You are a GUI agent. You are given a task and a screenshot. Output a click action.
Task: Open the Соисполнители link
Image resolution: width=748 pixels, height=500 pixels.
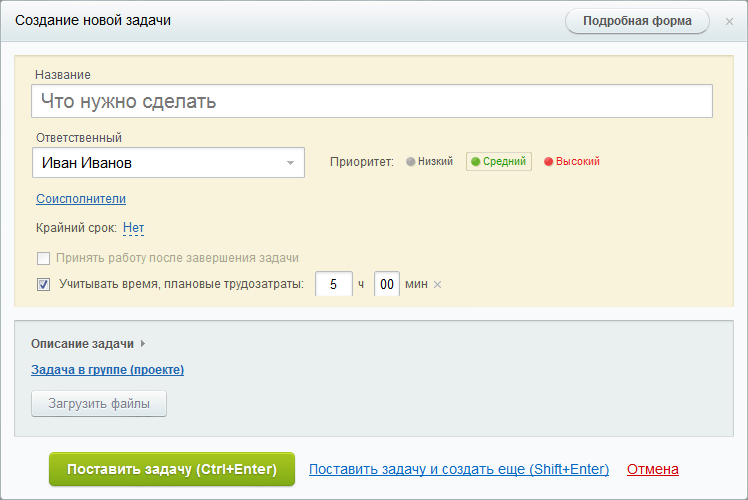coord(81,198)
